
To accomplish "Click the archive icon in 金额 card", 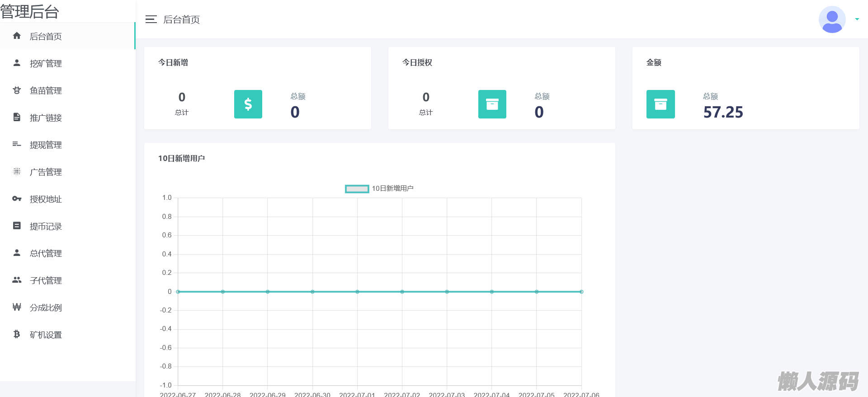I will (x=660, y=104).
